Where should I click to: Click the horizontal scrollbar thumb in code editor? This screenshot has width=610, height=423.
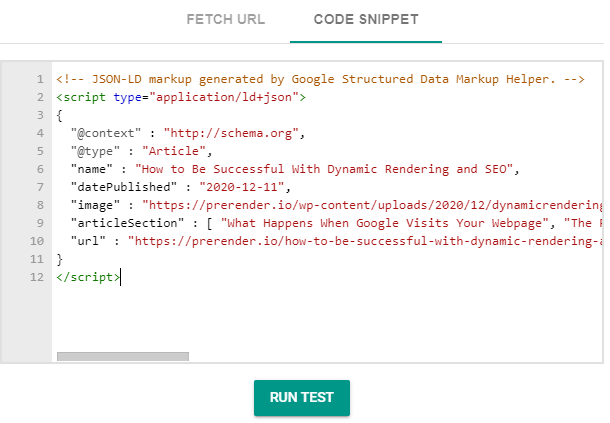click(123, 356)
